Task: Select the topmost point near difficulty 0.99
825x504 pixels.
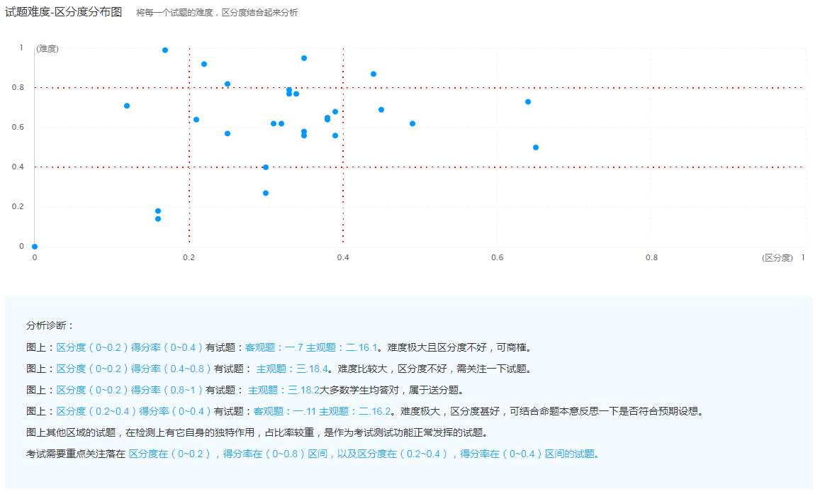Action: (x=165, y=50)
